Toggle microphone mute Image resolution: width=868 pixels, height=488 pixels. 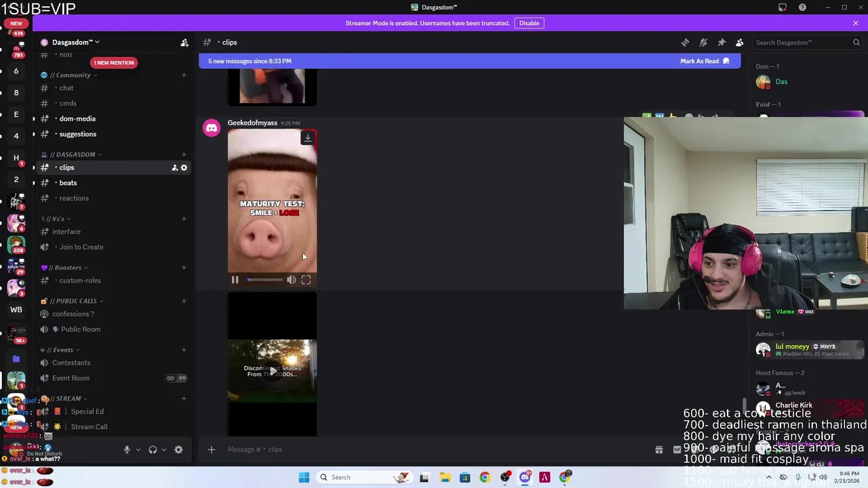pos(127,449)
